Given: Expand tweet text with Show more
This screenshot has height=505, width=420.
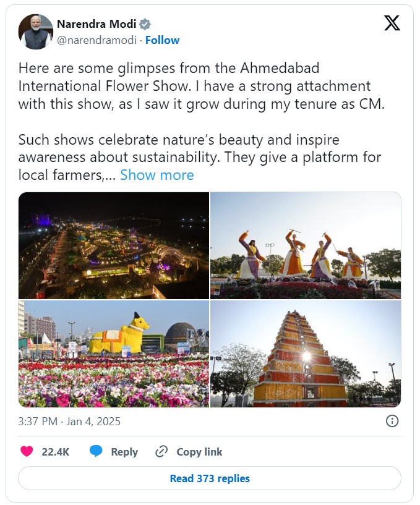Looking at the screenshot, I should click(156, 175).
